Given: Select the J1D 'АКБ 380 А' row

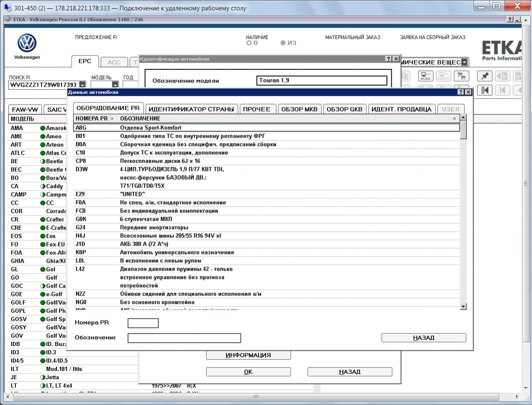Looking at the screenshot, I should tap(267, 244).
